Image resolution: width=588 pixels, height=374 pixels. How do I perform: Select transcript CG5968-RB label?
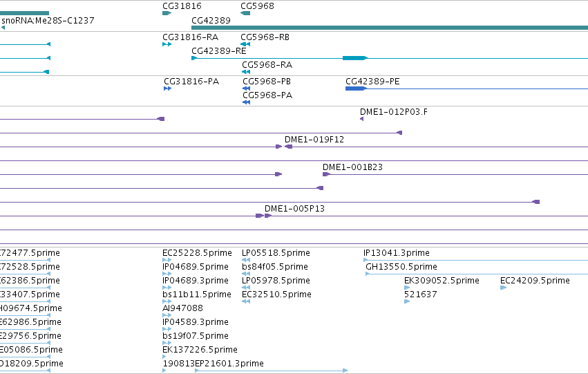point(265,37)
